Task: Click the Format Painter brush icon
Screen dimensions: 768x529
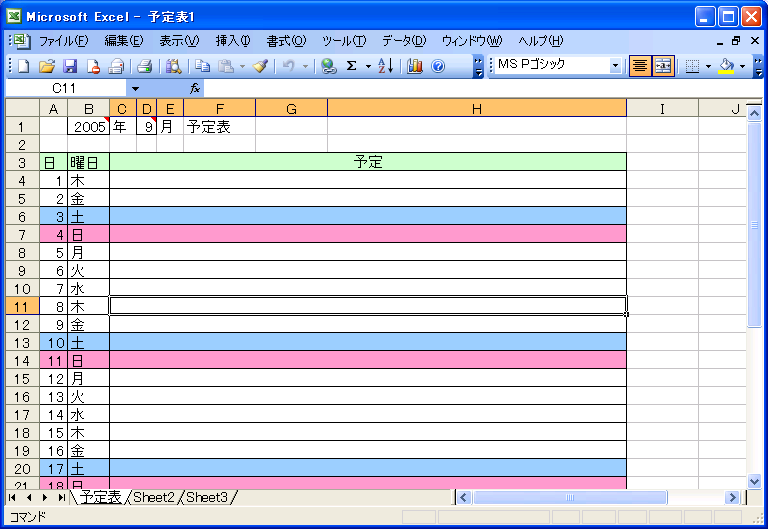Action: (260, 66)
